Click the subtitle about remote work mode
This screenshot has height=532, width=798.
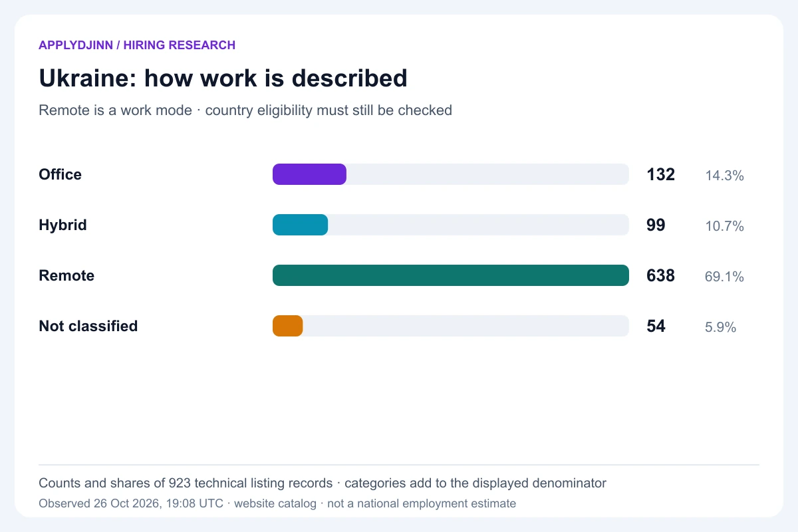(245, 110)
